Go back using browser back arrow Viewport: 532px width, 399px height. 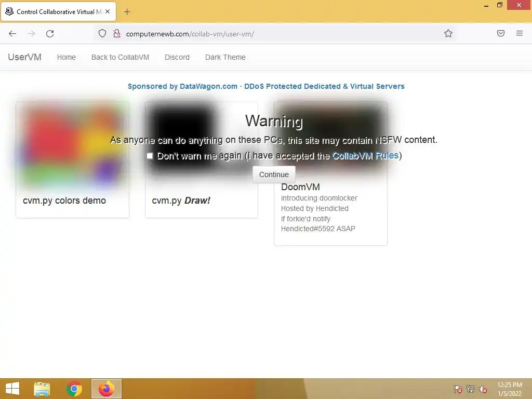(12, 34)
